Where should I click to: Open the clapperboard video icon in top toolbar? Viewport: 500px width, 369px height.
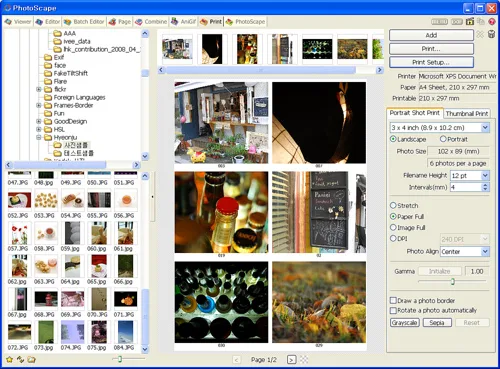[470, 22]
